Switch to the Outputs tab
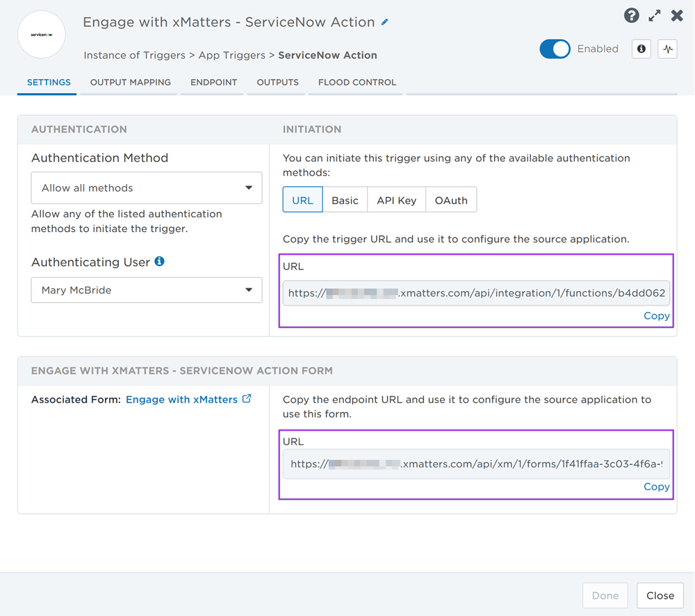 click(x=277, y=83)
